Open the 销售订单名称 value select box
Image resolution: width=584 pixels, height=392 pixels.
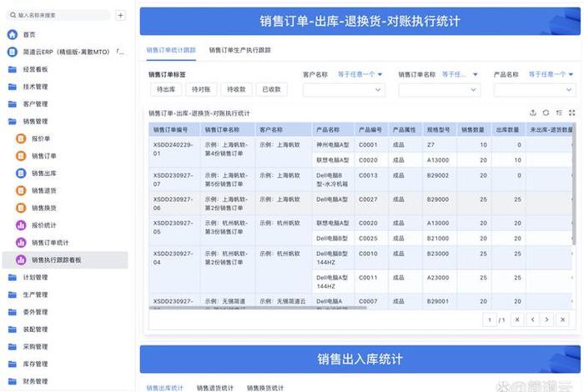[x=440, y=90]
